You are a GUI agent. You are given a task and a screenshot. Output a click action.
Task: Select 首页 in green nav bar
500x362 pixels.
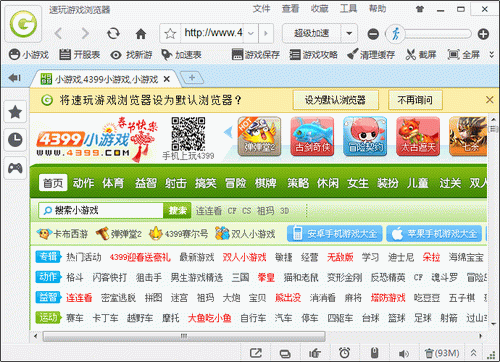coord(53,183)
